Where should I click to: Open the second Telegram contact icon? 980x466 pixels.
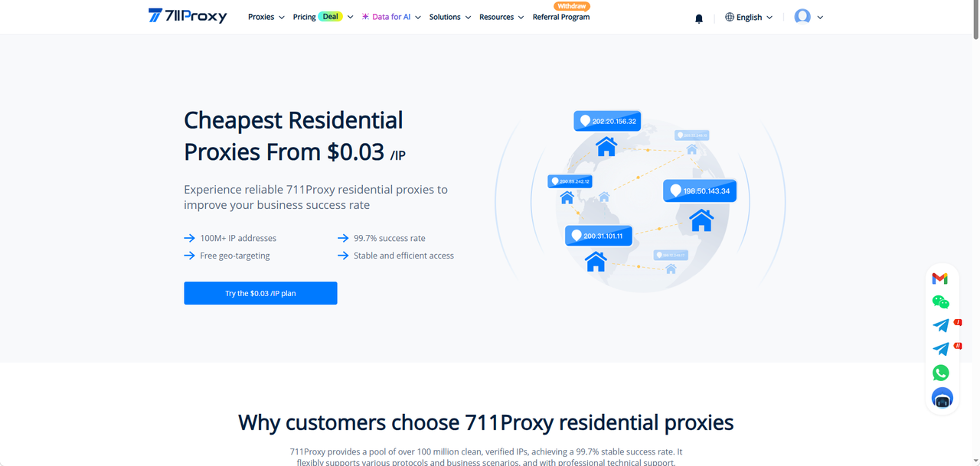pos(941,349)
